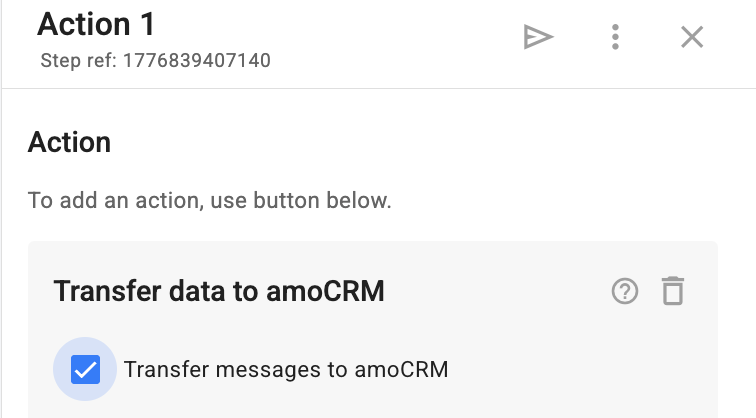This screenshot has height=418, width=756.
Task: Uncheck the Transfer messages to amoCRM checkbox
Action: (x=85, y=370)
